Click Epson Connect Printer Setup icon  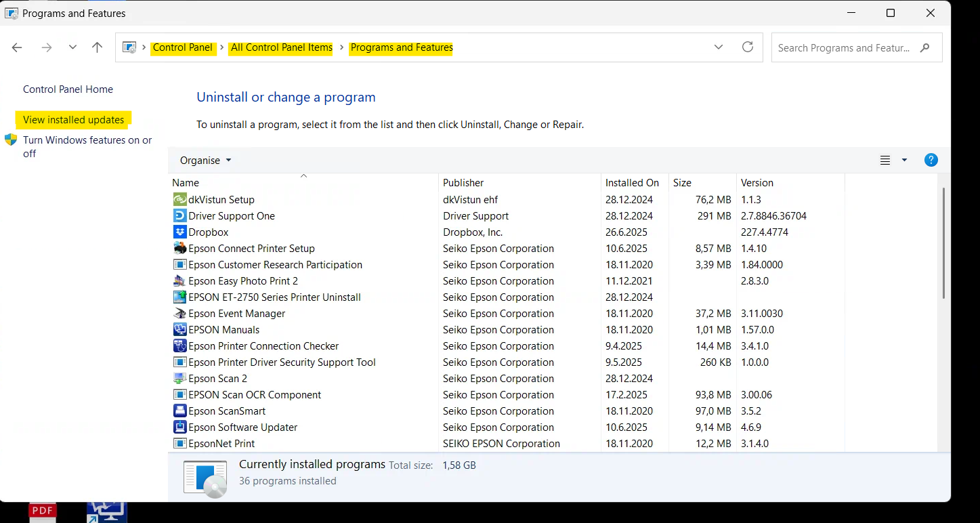pyautogui.click(x=179, y=248)
